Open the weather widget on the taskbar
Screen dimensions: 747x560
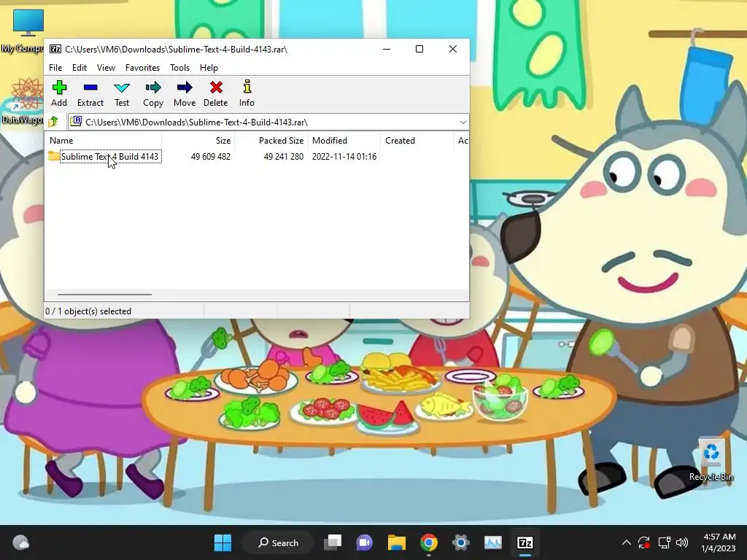pyautogui.click(x=21, y=542)
